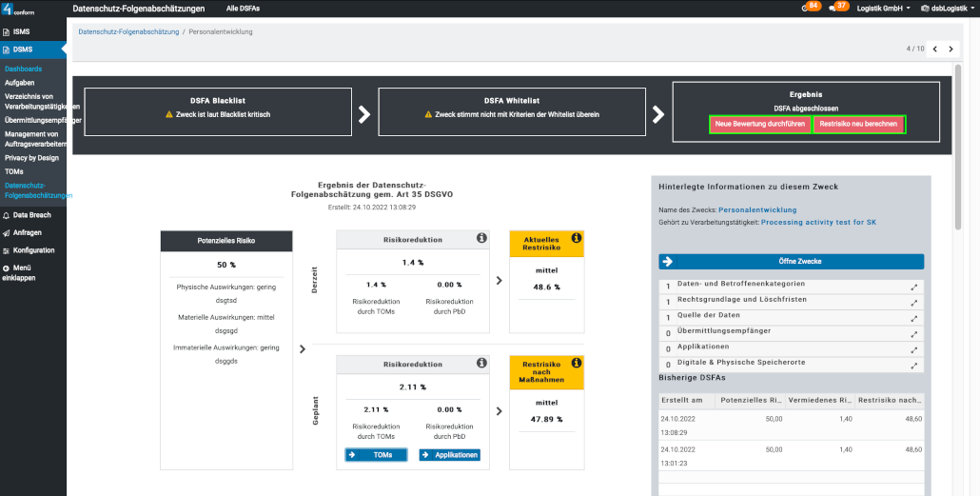Click info icon in upper Risikoreduktion header
The image size is (980, 496).
[x=481, y=238]
